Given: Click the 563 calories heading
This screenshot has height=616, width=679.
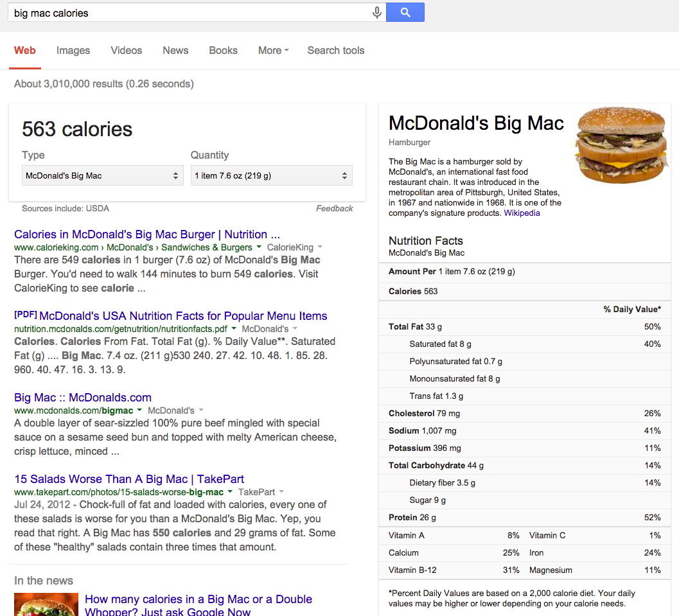Looking at the screenshot, I should coord(77,129).
